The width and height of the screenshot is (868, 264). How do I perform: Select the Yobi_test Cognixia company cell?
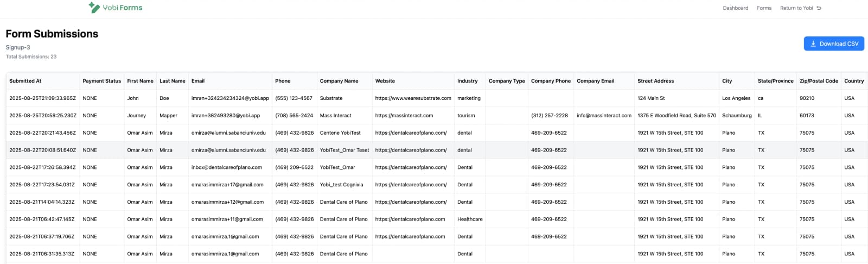tap(341, 185)
